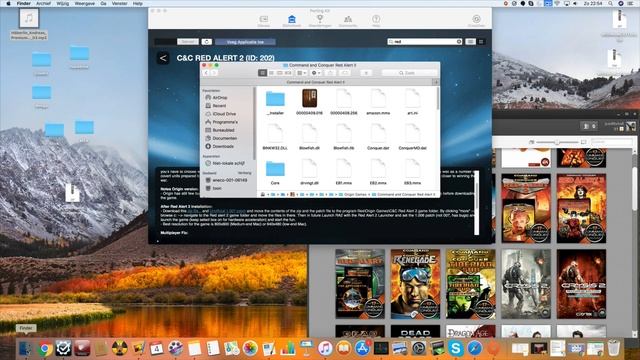This screenshot has width=640, height=360.
Task: Open the Games tab in Porting Kit toolbar
Action: (x=264, y=20)
